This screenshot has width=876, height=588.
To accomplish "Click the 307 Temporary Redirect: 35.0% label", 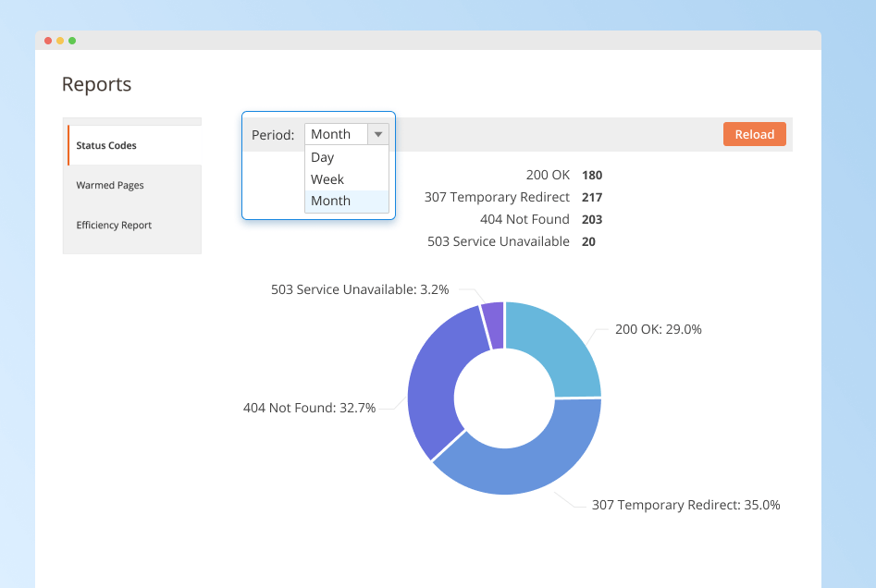I will [685, 505].
